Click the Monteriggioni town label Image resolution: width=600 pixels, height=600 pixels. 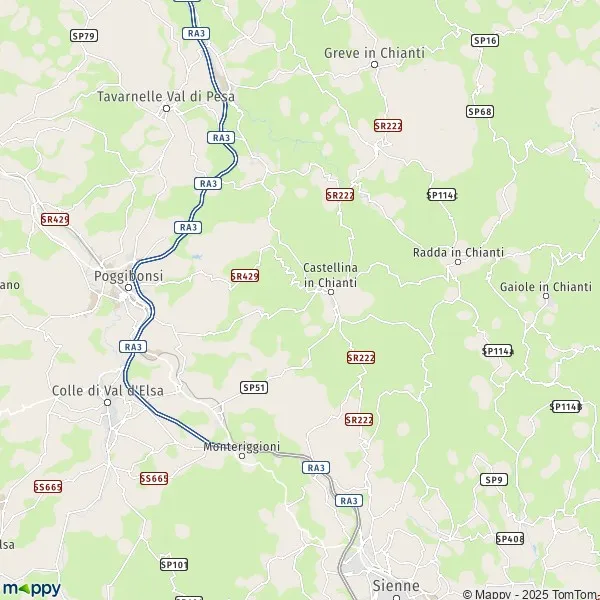(242, 447)
